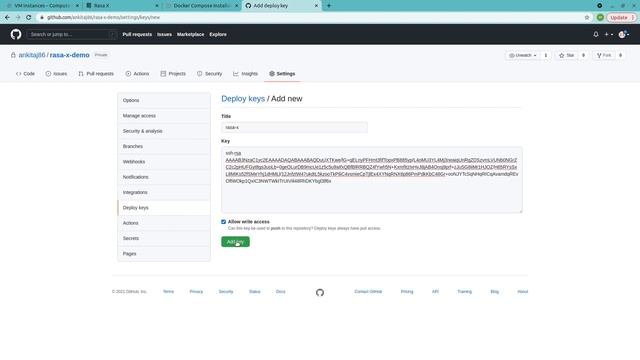This screenshot has width=640, height=360.
Task: Switch to the Rasa X browser tab
Action: pyautogui.click(x=122, y=6)
